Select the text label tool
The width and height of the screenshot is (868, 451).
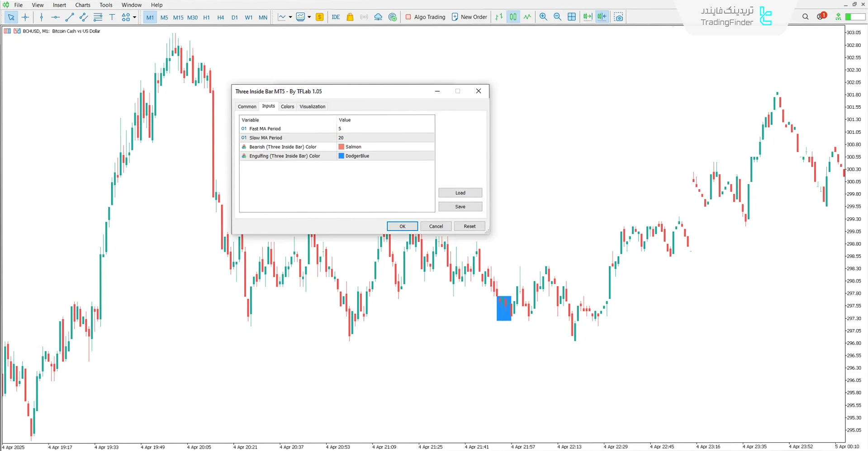click(x=112, y=17)
